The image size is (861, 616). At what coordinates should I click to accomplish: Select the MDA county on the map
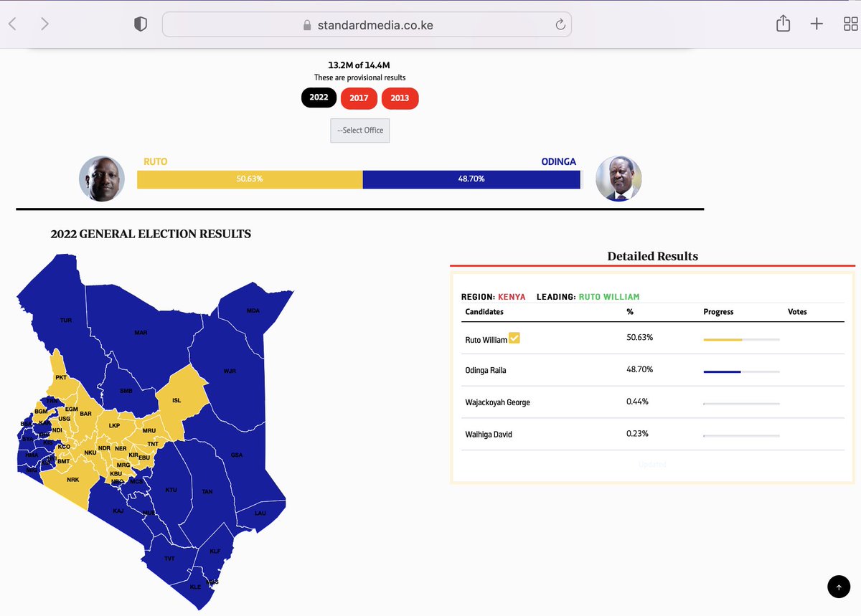click(253, 311)
